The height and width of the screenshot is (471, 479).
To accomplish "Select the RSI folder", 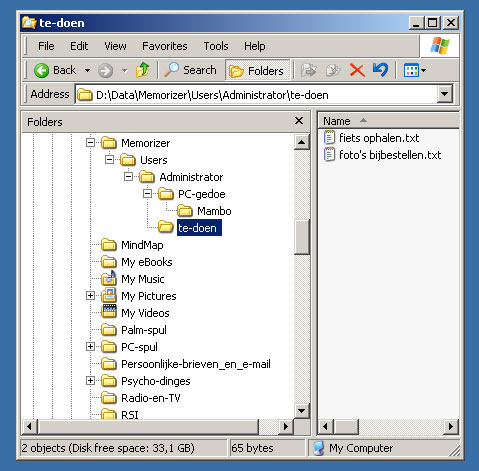I will pyautogui.click(x=130, y=414).
